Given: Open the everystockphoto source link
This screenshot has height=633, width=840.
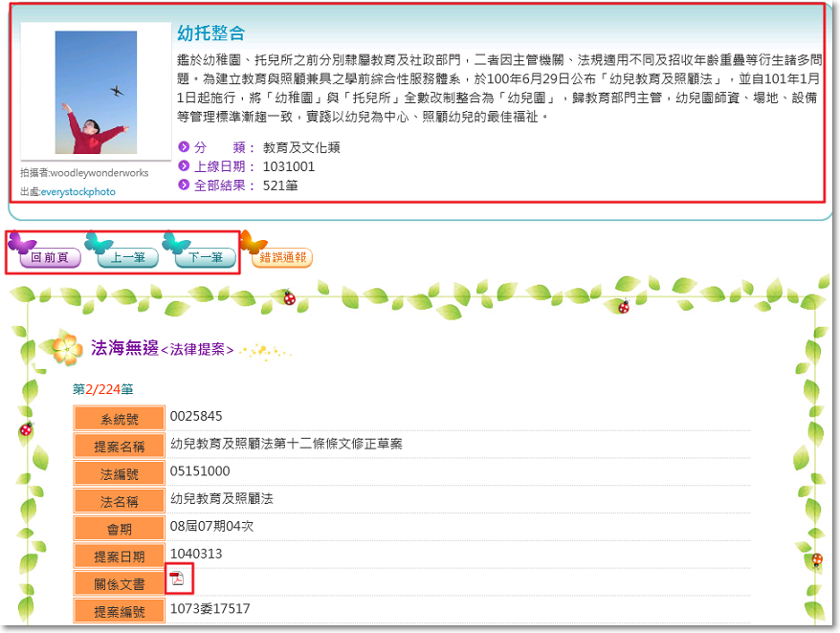Looking at the screenshot, I should (x=77, y=192).
